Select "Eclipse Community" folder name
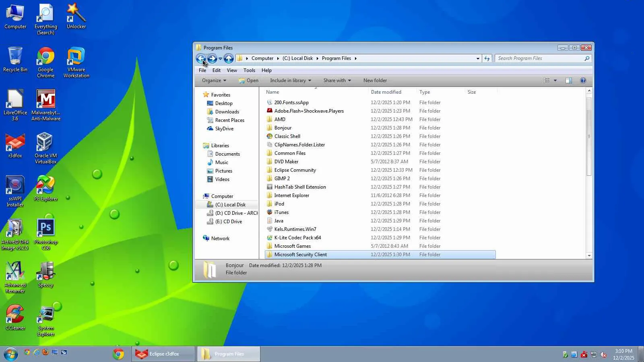644x362 pixels. pyautogui.click(x=295, y=170)
